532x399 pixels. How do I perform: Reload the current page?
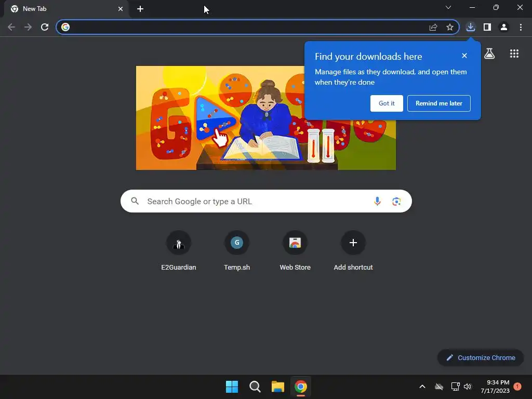pyautogui.click(x=45, y=27)
